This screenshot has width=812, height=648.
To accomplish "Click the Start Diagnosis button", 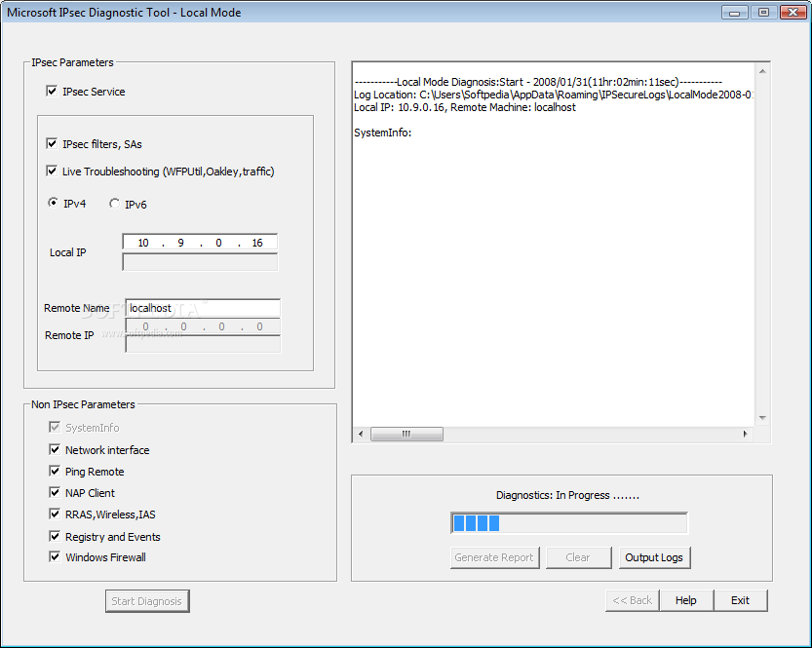I will point(147,601).
